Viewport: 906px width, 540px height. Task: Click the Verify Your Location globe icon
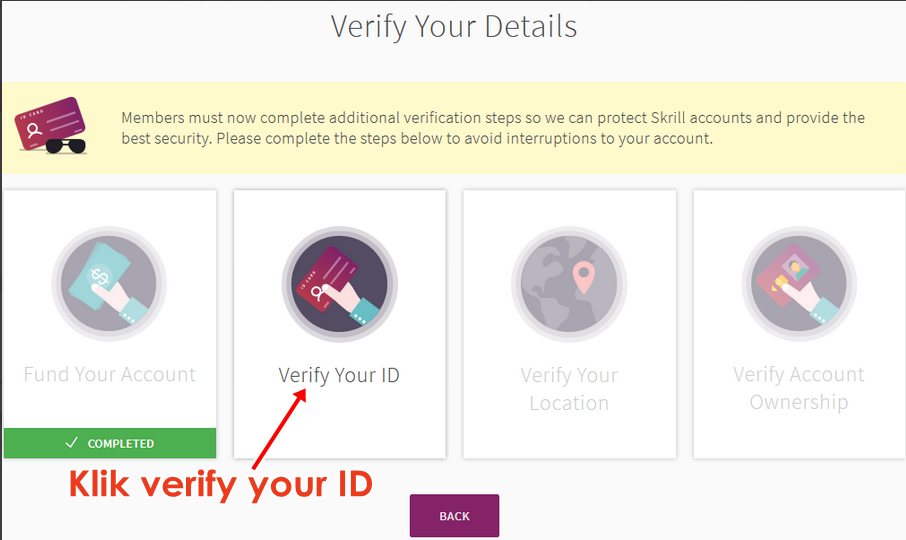click(x=569, y=284)
